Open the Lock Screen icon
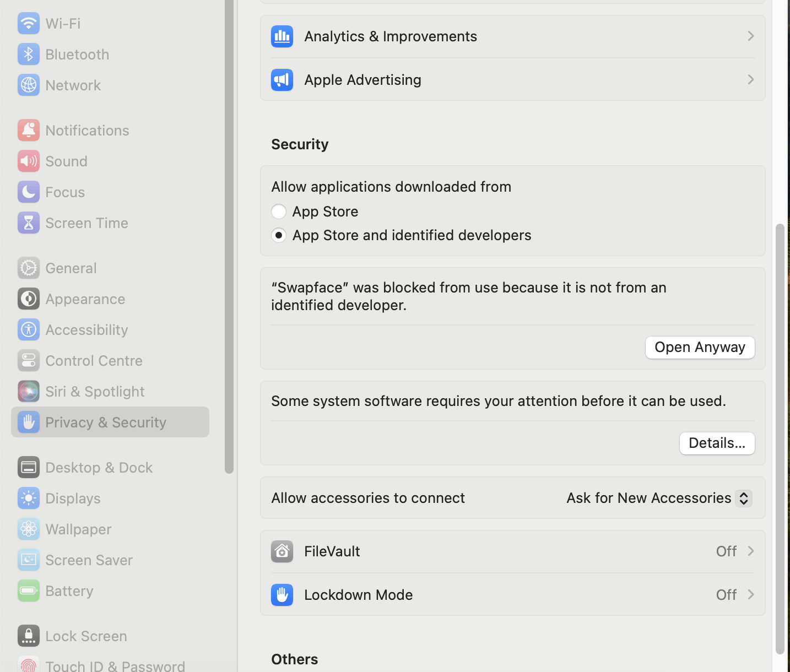 28,636
